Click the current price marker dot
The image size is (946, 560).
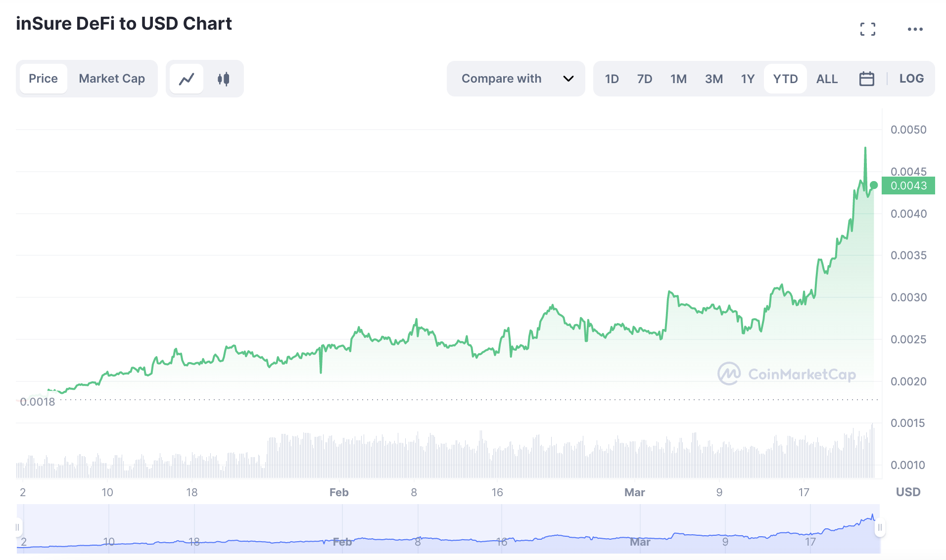click(874, 185)
